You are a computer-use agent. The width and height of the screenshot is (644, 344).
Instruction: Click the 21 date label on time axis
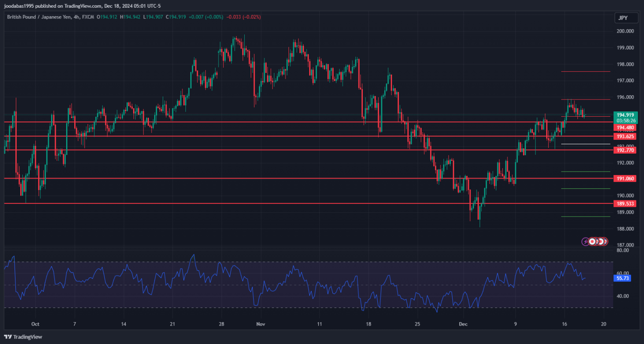click(x=172, y=324)
